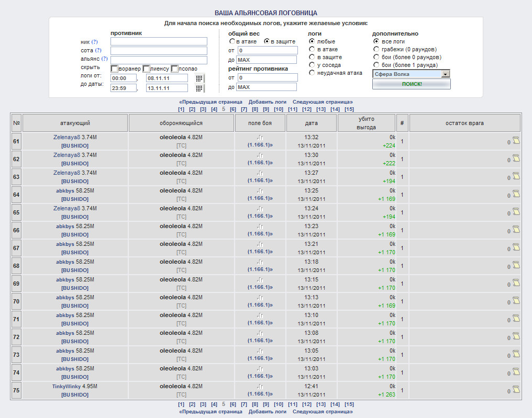Click the 'ник' opponent input field

(159, 42)
